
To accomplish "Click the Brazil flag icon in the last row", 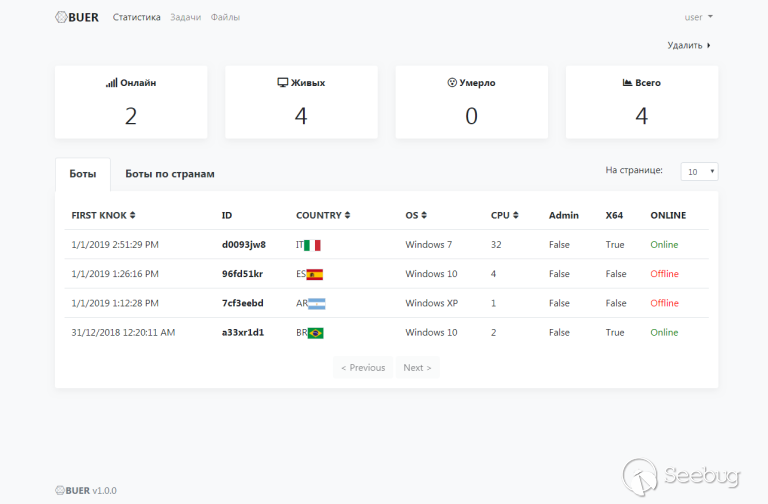I will pyautogui.click(x=315, y=333).
